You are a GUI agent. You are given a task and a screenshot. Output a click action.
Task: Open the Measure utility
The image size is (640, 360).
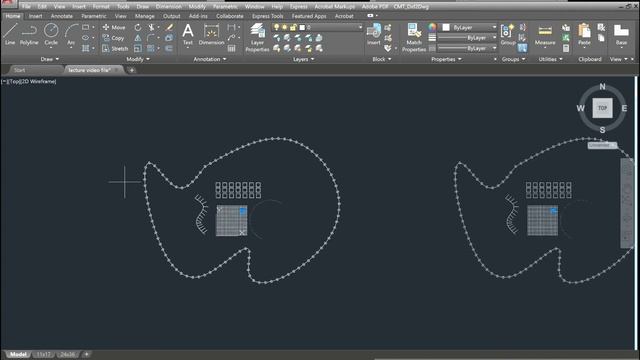pyautogui.click(x=545, y=34)
